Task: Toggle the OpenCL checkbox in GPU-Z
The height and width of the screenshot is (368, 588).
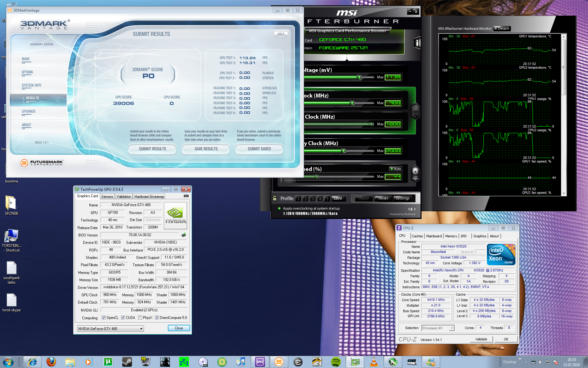Action: tap(104, 318)
